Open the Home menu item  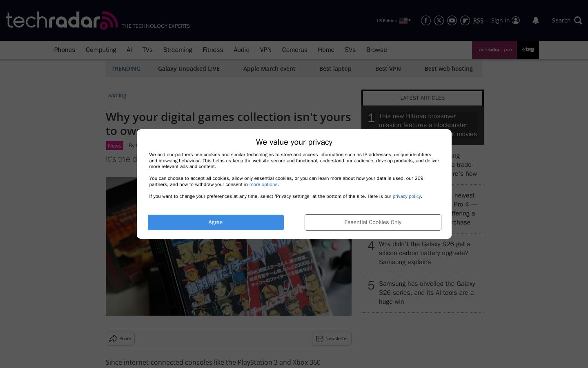pyautogui.click(x=326, y=50)
